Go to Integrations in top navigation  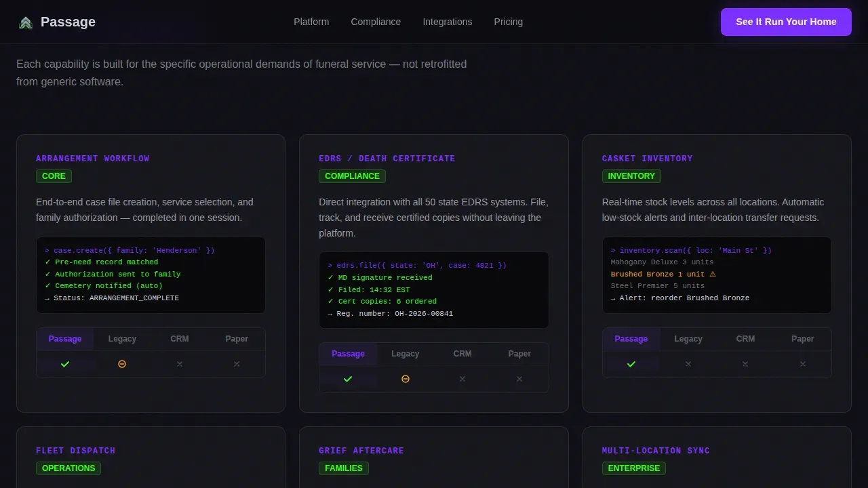[x=448, y=22]
